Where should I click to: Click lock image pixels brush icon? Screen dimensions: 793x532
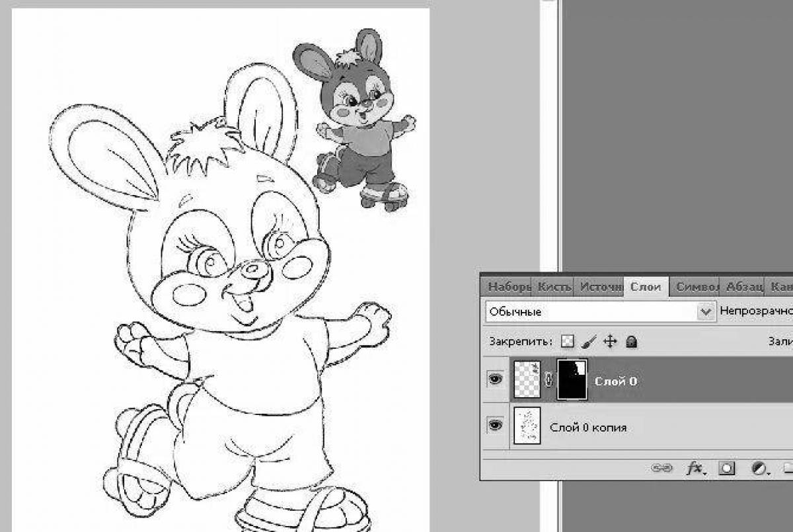click(589, 342)
